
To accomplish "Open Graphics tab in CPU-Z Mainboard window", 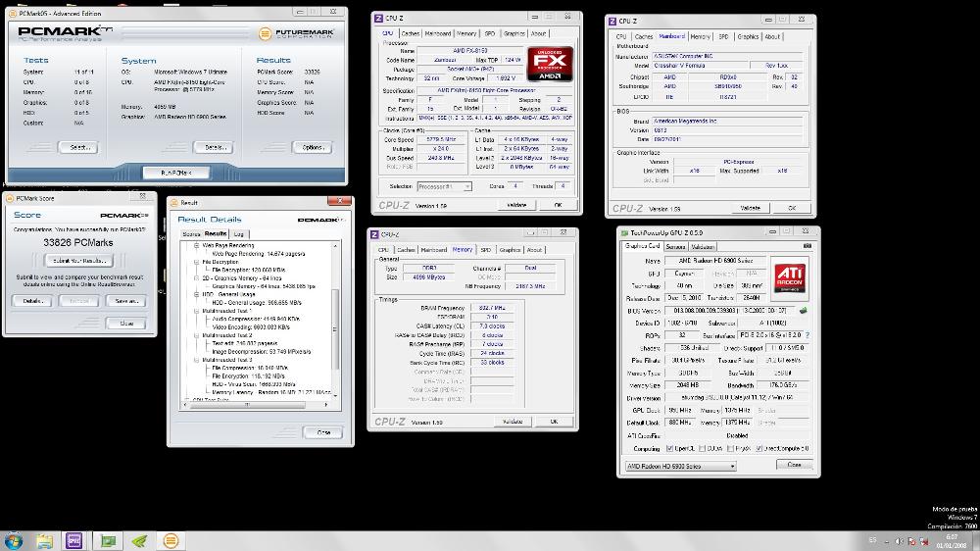I will pyautogui.click(x=748, y=37).
